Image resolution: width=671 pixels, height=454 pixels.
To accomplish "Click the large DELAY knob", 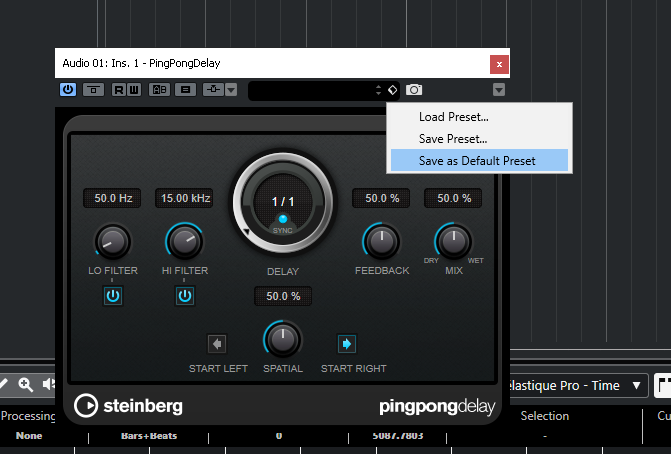I will tap(283, 203).
